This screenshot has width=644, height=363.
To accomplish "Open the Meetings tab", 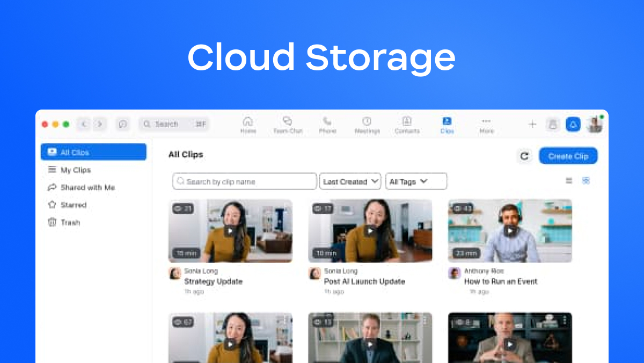I will [367, 125].
